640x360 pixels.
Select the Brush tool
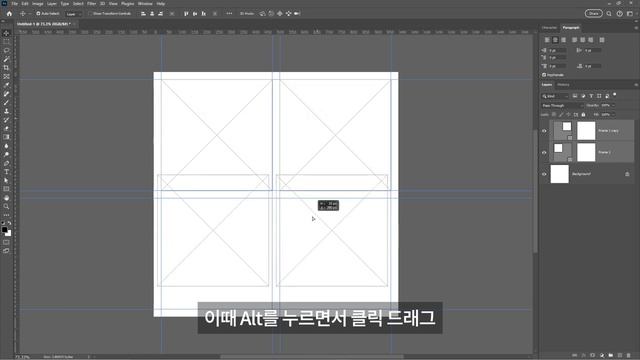click(6, 102)
